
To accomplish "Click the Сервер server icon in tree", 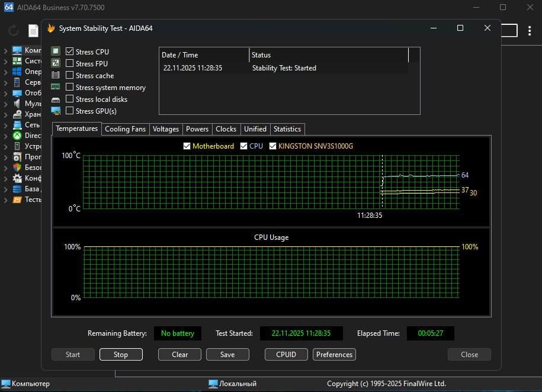I will [17, 82].
